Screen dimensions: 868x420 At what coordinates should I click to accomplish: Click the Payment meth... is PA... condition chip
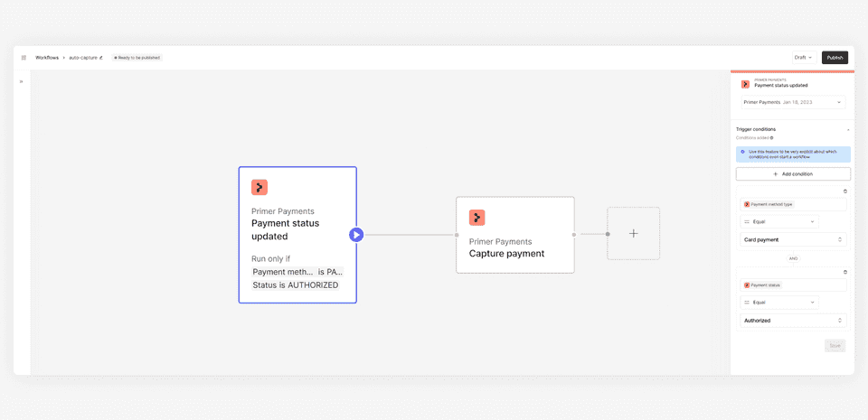point(297,272)
